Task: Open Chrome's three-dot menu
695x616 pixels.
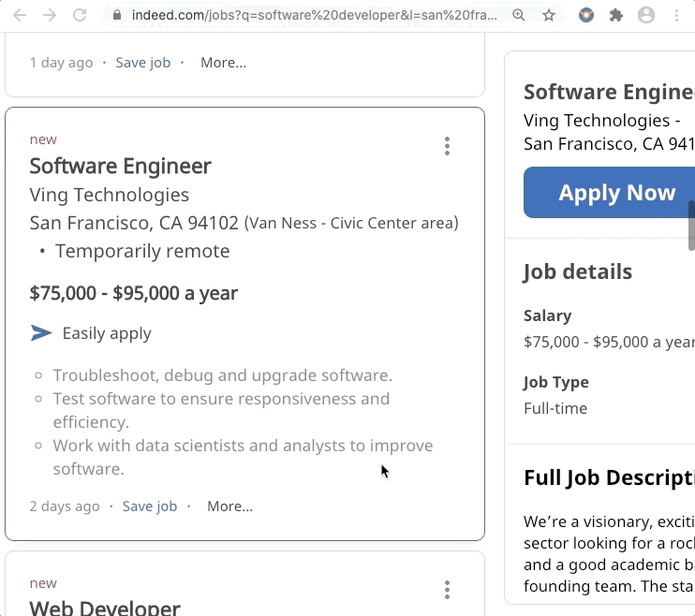Action: coord(676,15)
